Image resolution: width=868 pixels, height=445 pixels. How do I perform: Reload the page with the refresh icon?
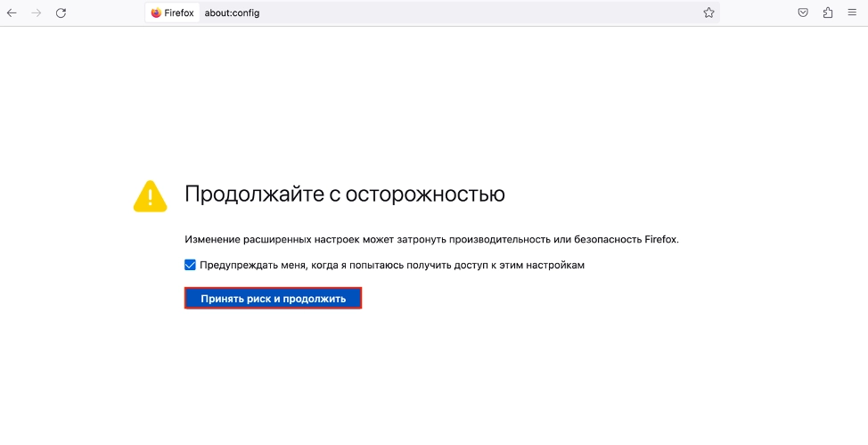(61, 12)
